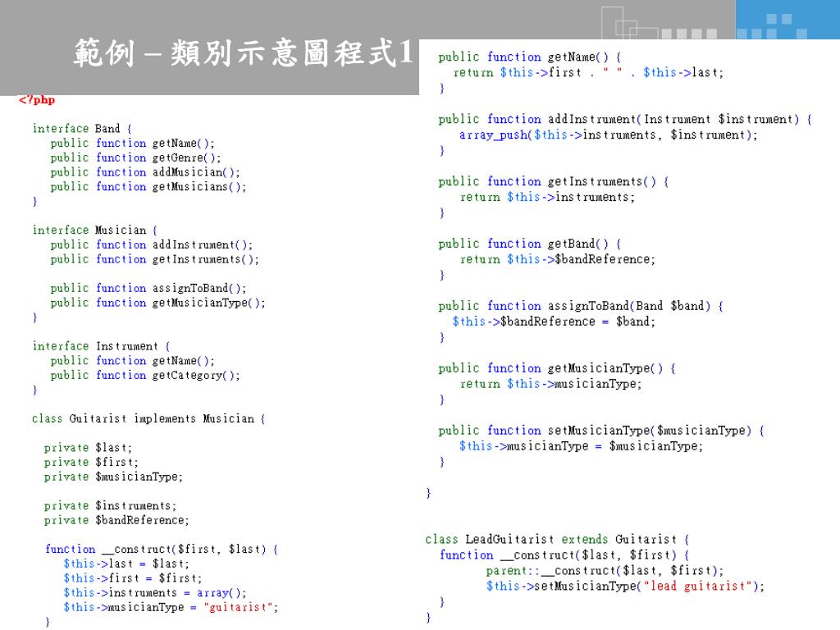Click "public function getName();" inside interface Band
The height and width of the screenshot is (630, 840).
tap(132, 143)
